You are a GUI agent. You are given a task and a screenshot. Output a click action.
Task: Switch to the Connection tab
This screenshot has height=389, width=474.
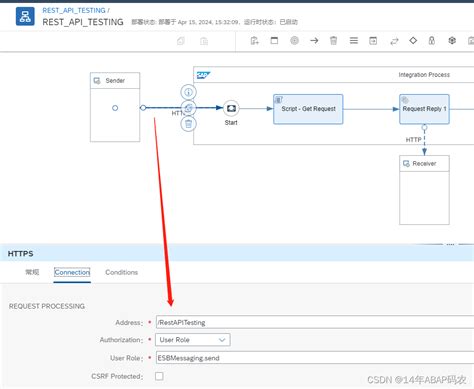[72, 272]
